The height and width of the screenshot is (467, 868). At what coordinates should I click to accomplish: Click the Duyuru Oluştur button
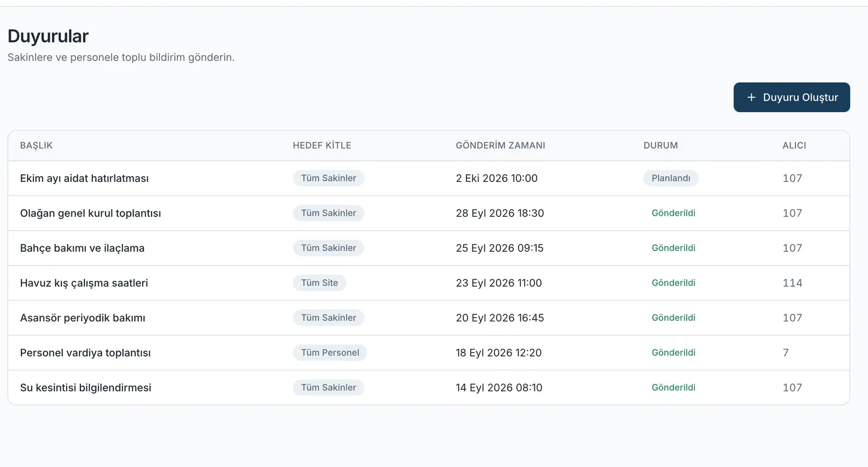pos(792,97)
